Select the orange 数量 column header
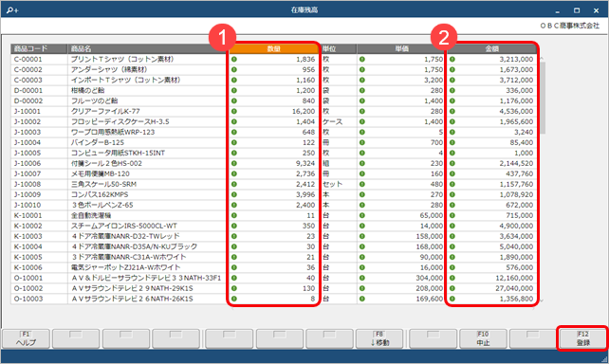 tap(274, 49)
